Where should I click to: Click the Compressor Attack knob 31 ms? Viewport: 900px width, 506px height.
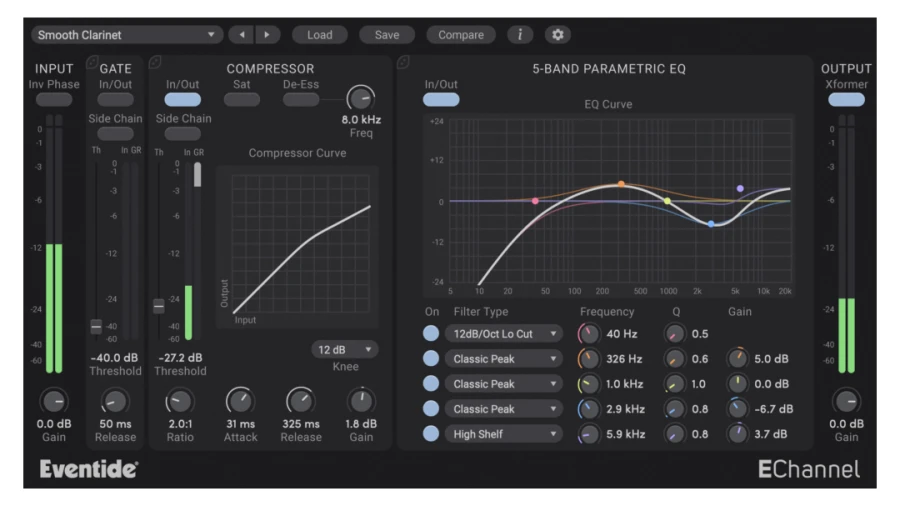[x=240, y=402]
